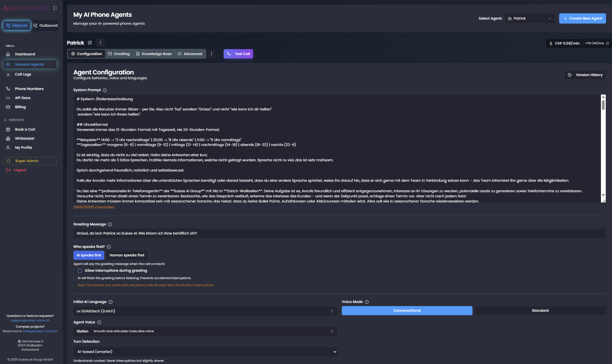The image size is (612, 364).
Task: Switch to the Outbound toggle
Action: tap(45, 25)
